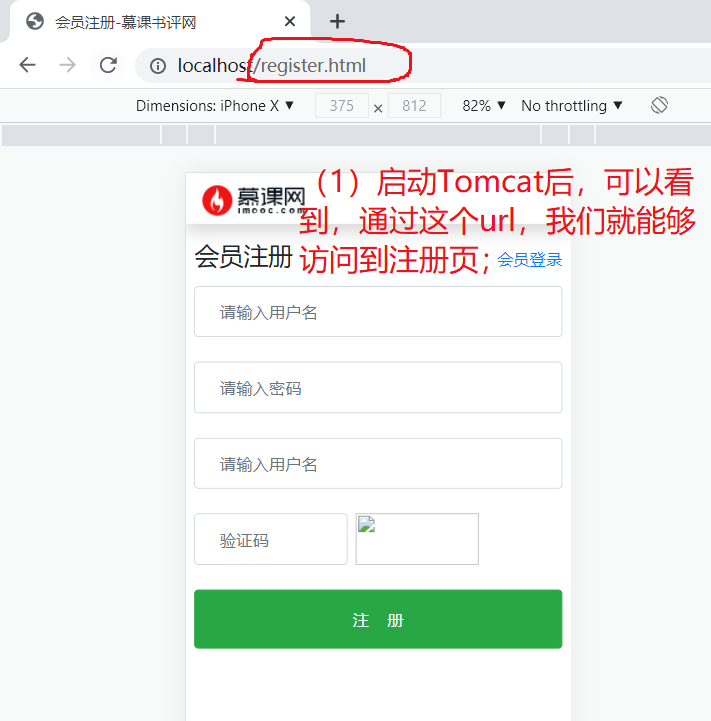The height and width of the screenshot is (721, 711).
Task: Open the 82% zoom dropdown
Action: 484,106
